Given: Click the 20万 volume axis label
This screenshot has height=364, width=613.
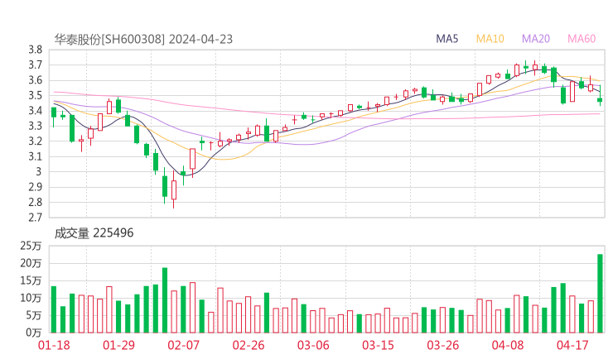Looking at the screenshot, I should pos(31,264).
